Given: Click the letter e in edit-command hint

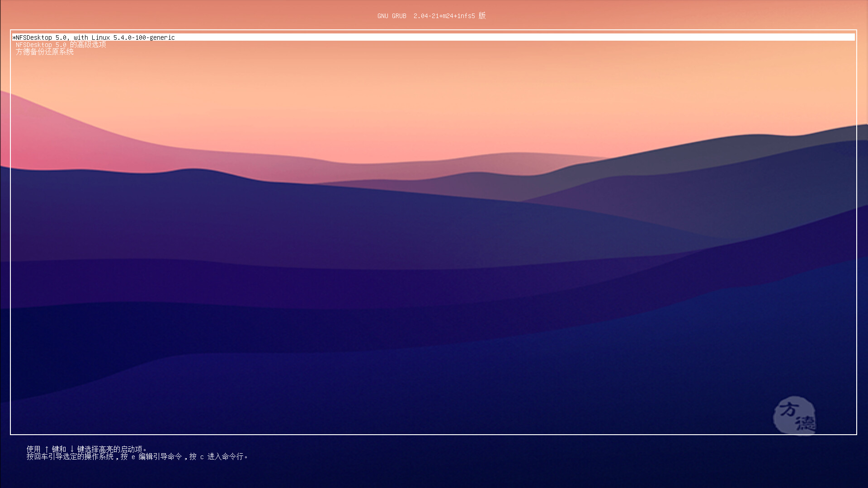Looking at the screenshot, I should [x=133, y=457].
